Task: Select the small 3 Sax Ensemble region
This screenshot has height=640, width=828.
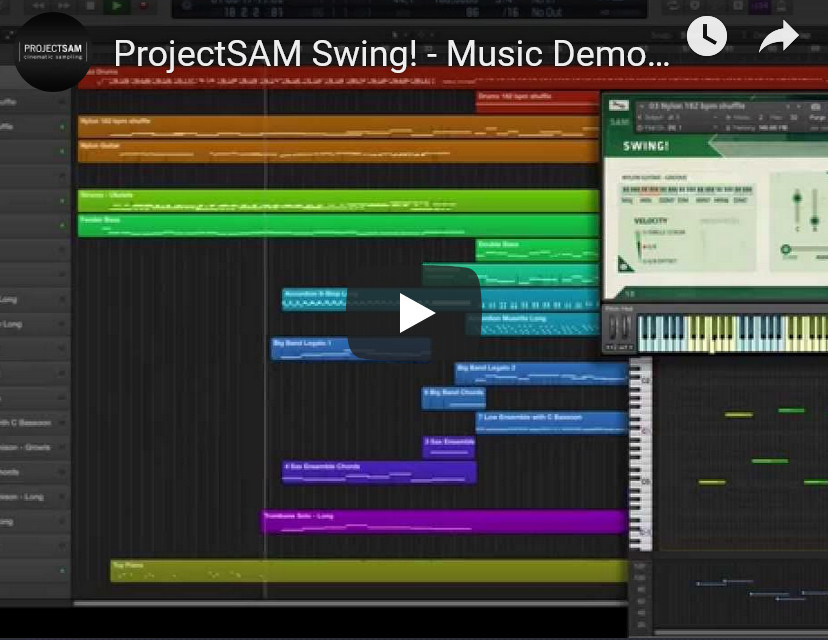Action: click(449, 447)
